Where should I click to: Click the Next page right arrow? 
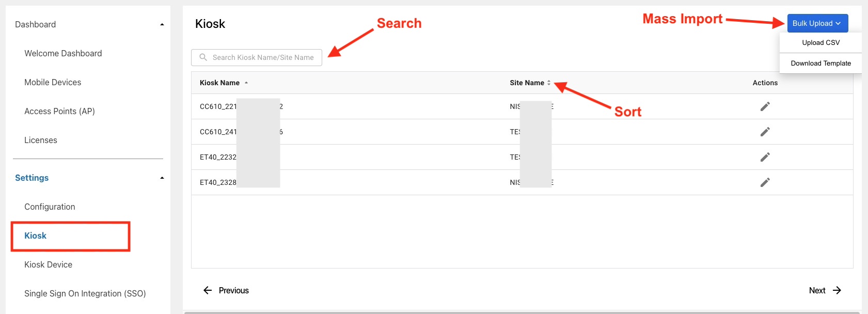point(837,290)
